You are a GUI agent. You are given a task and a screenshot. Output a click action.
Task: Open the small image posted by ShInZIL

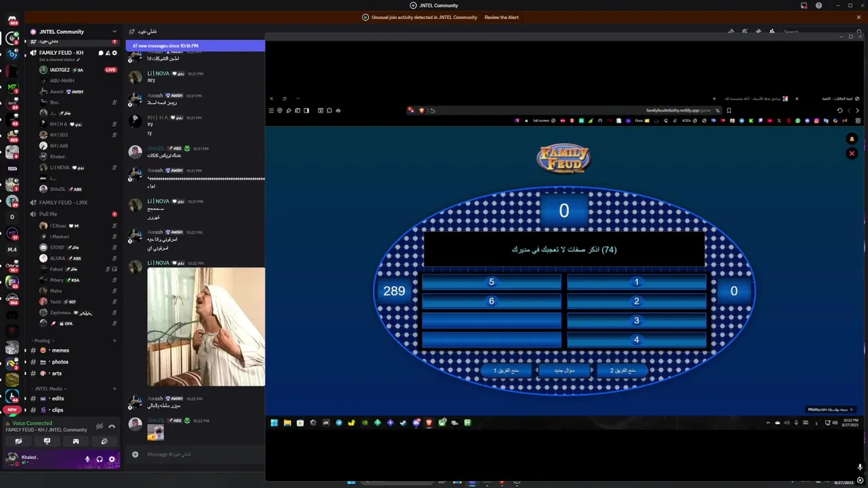coord(156,433)
